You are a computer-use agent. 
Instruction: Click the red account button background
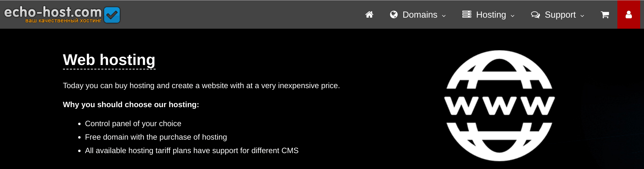629,15
